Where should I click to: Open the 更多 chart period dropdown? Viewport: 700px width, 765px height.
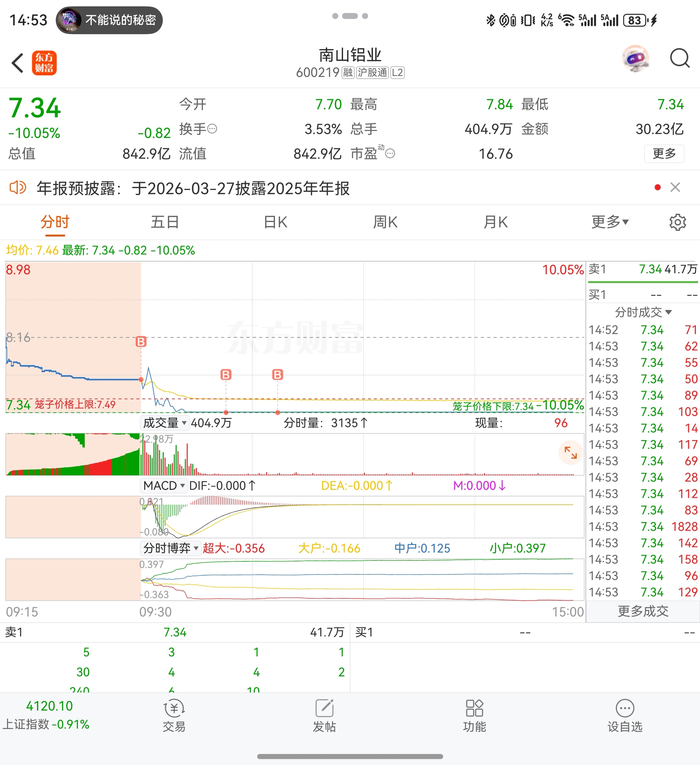point(610,222)
